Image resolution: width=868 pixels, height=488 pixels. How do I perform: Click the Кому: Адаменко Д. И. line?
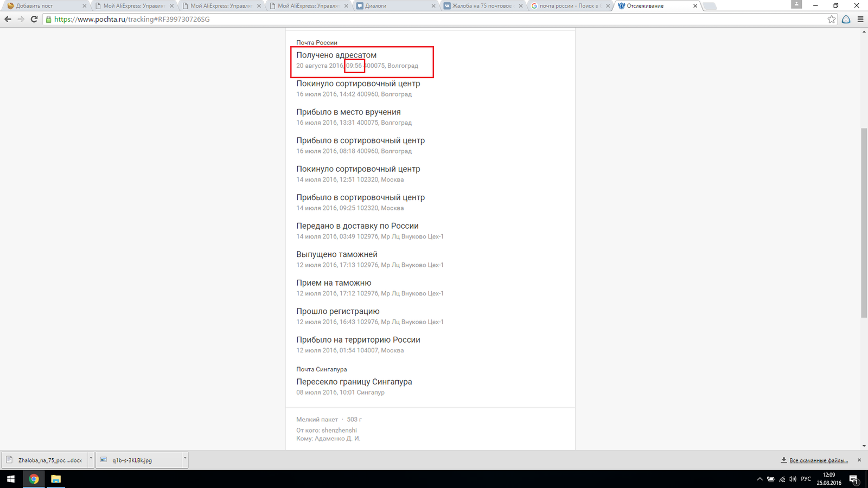[x=328, y=439]
